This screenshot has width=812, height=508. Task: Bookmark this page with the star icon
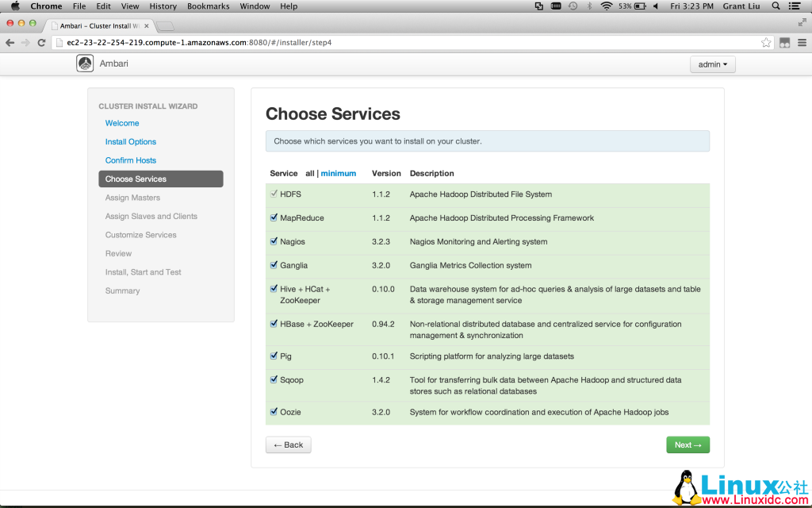tap(766, 42)
